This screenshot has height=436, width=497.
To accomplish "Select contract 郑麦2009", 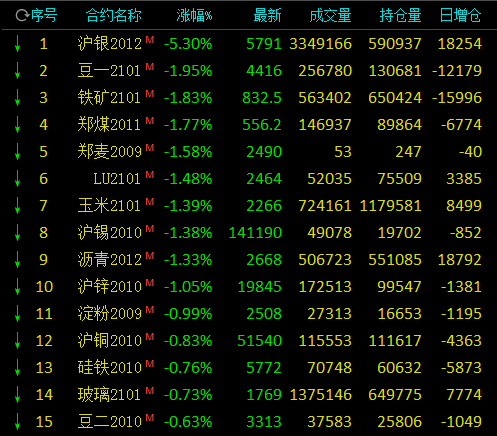I will click(x=110, y=152).
